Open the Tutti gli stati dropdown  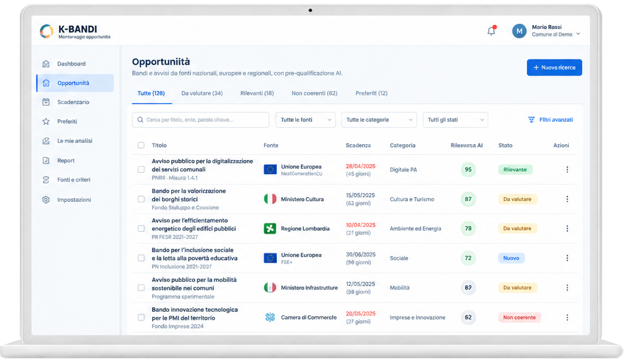point(455,120)
